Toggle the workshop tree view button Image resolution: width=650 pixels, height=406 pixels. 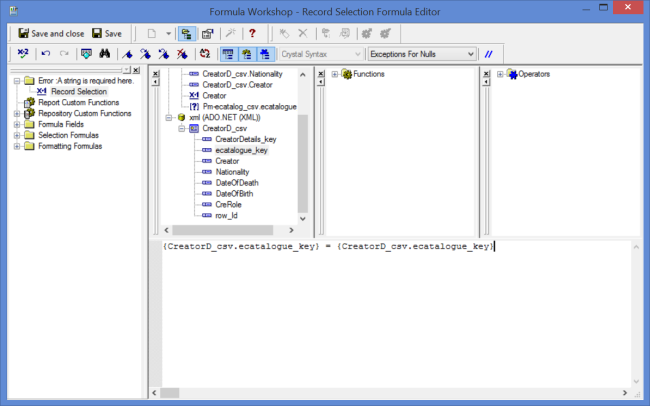(187, 33)
